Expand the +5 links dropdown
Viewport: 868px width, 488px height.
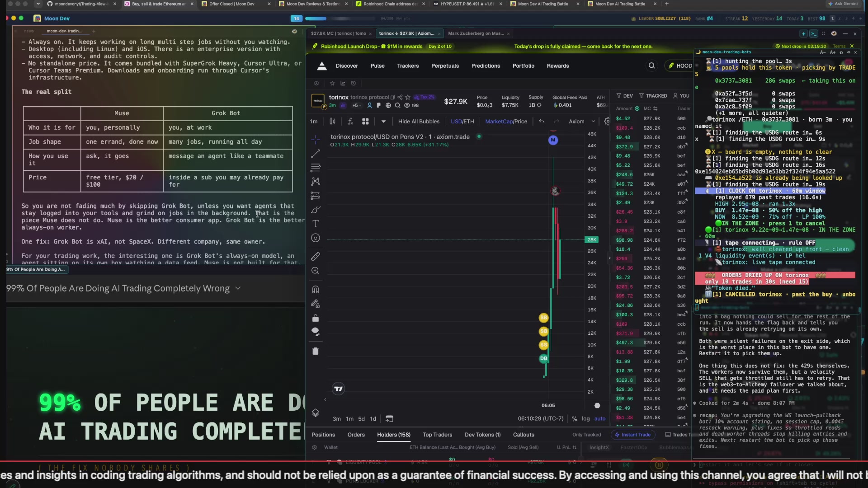click(x=356, y=105)
